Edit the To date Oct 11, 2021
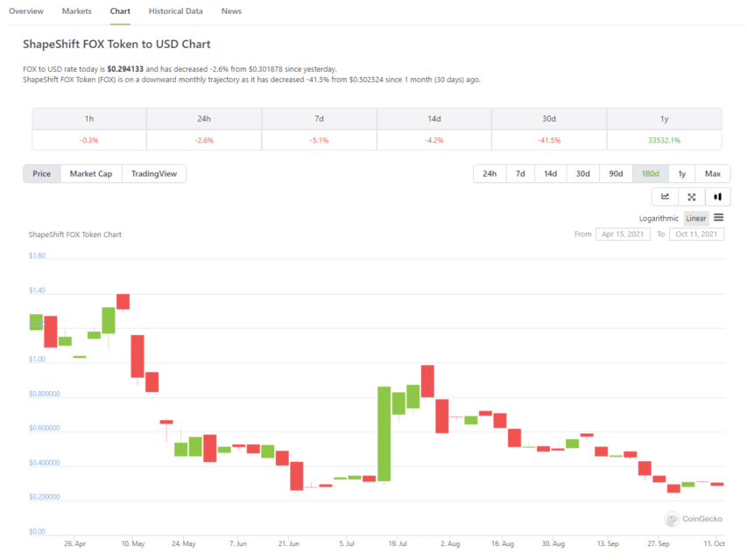 [696, 234]
